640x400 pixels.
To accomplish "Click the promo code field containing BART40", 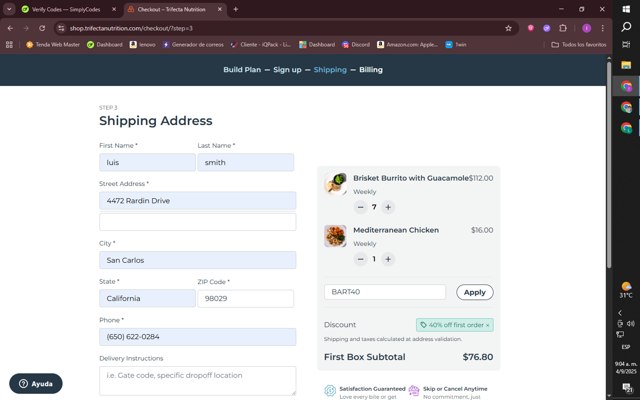I will click(385, 292).
